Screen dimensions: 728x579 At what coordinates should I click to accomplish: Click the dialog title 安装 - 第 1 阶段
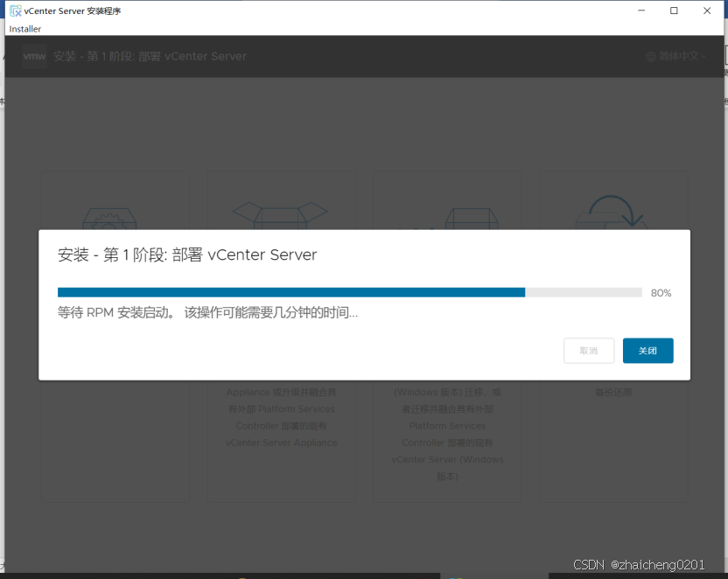(x=187, y=255)
